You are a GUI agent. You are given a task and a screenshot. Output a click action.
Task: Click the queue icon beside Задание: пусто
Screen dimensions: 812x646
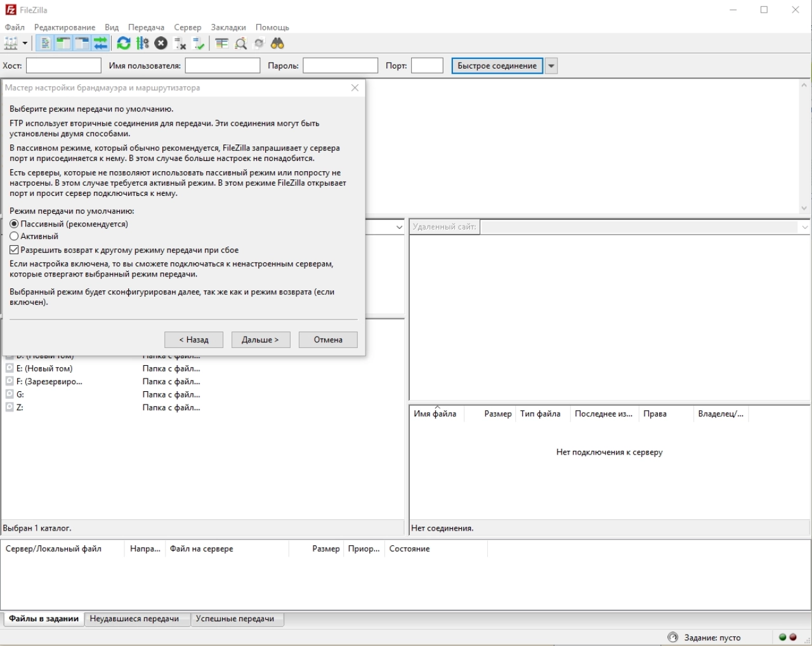[x=673, y=637]
